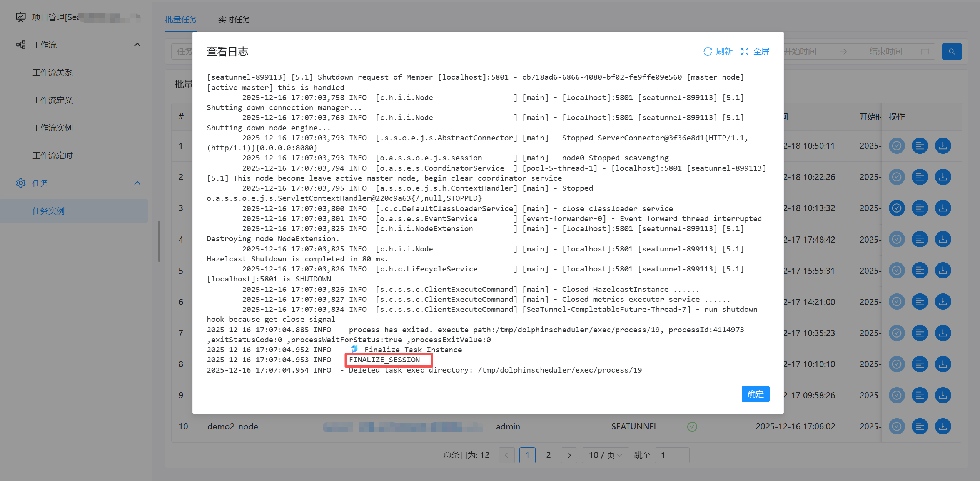
Task: Open 工作流定义 in sidebar
Action: 52,100
